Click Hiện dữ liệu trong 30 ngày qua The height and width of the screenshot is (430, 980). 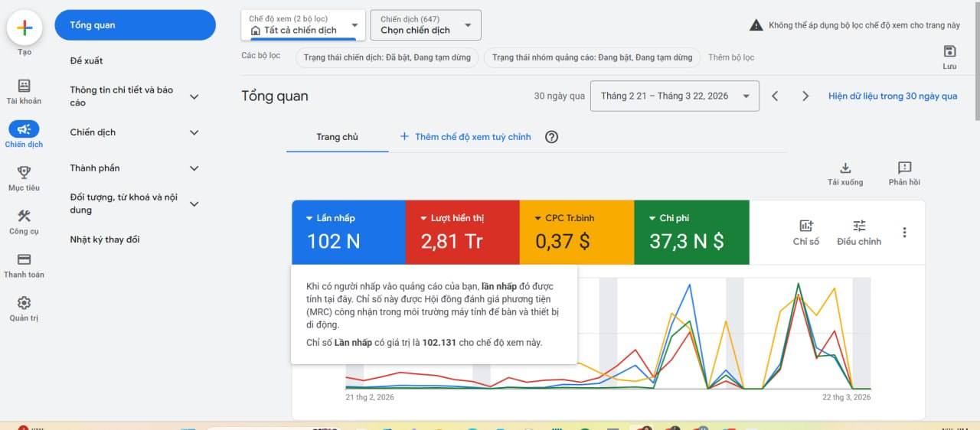(893, 96)
